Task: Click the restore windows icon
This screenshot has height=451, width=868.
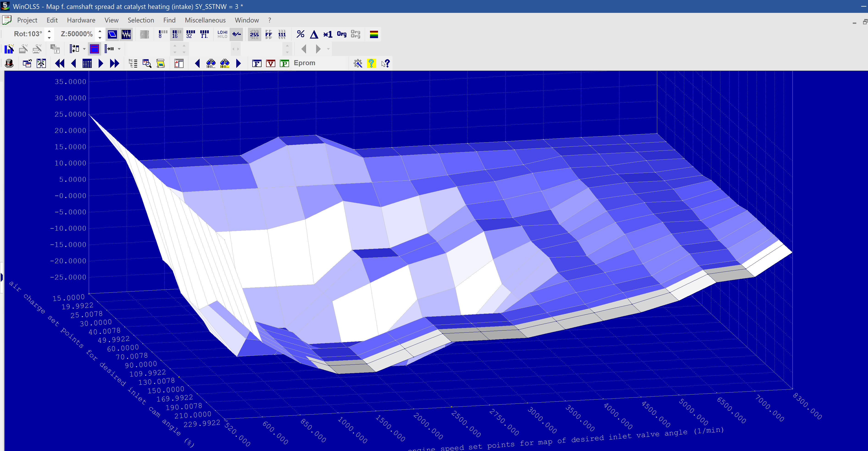Action: [27, 63]
